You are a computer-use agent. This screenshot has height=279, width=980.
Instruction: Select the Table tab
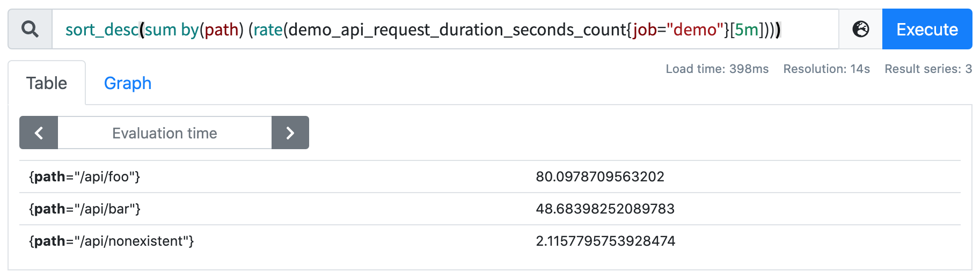[x=47, y=83]
